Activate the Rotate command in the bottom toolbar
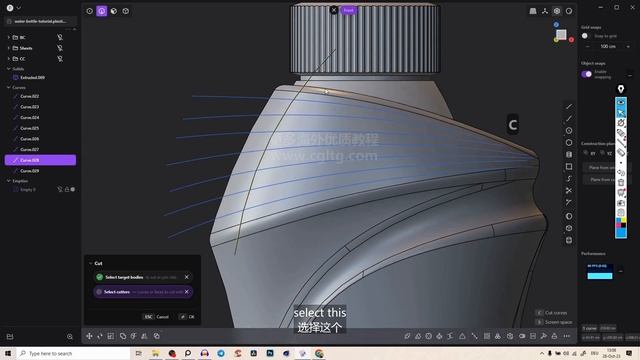This screenshot has height=360, width=640. pos(100,336)
